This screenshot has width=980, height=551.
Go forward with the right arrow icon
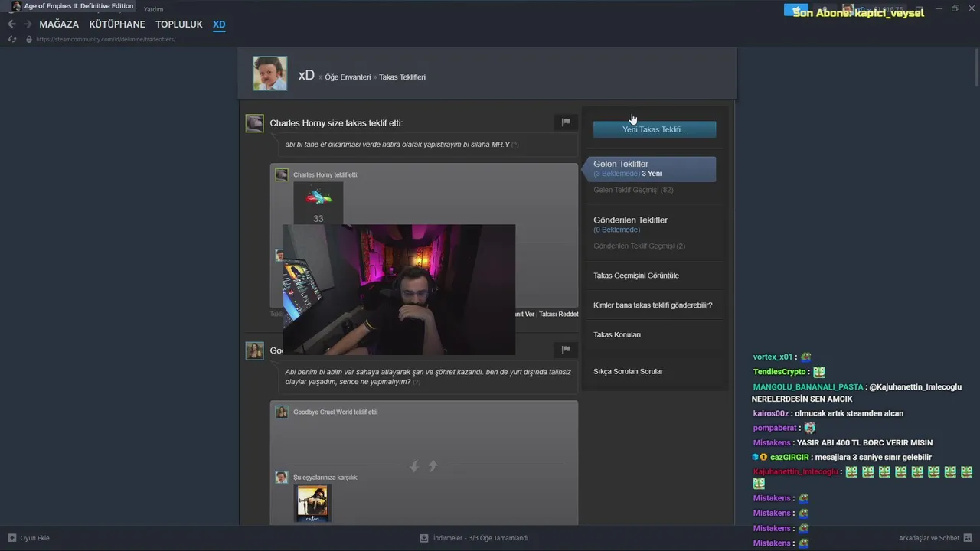pos(28,24)
